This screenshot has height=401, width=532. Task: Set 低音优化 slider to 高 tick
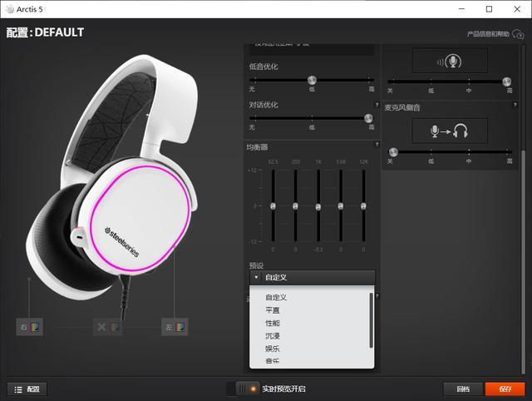[x=369, y=80]
